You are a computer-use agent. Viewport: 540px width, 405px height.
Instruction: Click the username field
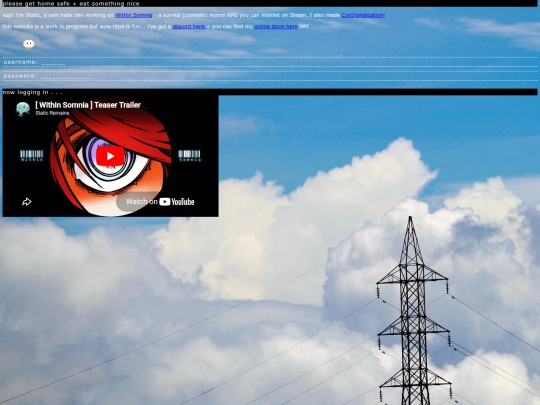pos(270,62)
